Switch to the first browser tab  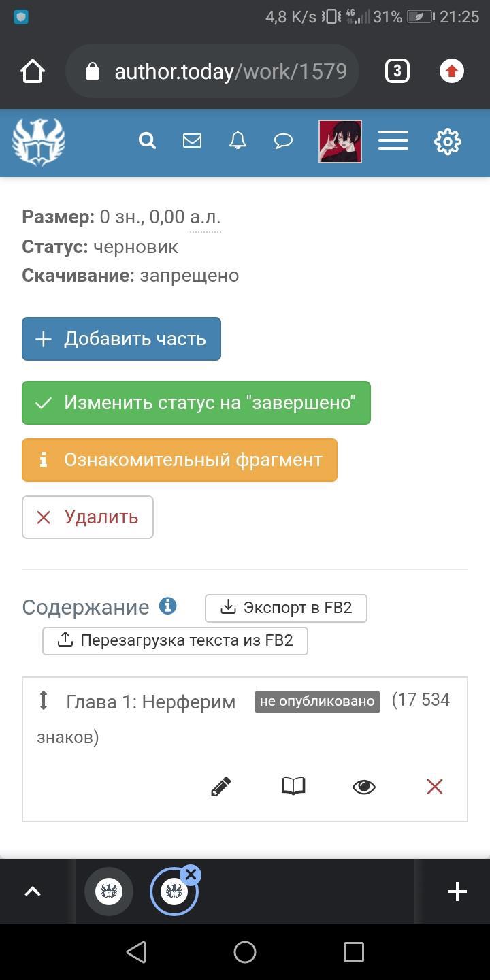pos(109,892)
